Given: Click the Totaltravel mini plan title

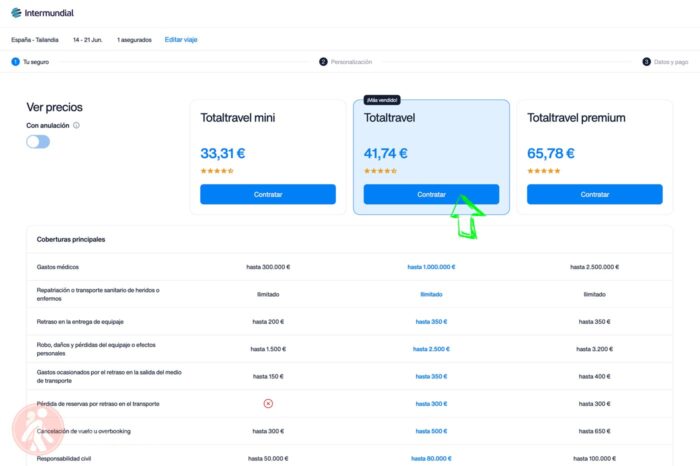Looking at the screenshot, I should 238,118.
